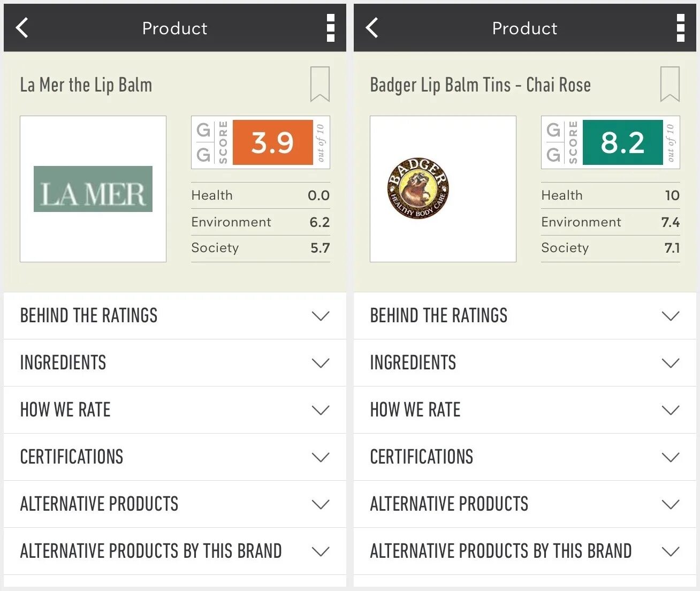
Task: Expand Ingredients section for Badger balm
Action: click(x=524, y=363)
